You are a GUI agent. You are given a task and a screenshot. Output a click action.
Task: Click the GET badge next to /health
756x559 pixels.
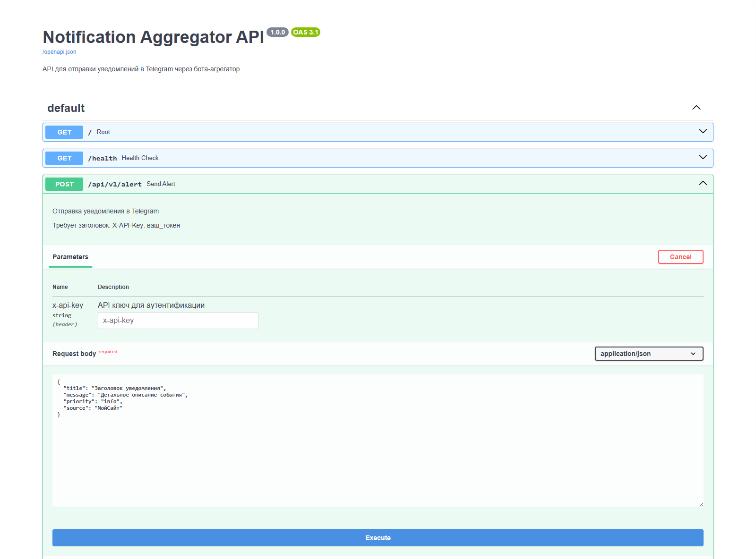click(x=64, y=158)
